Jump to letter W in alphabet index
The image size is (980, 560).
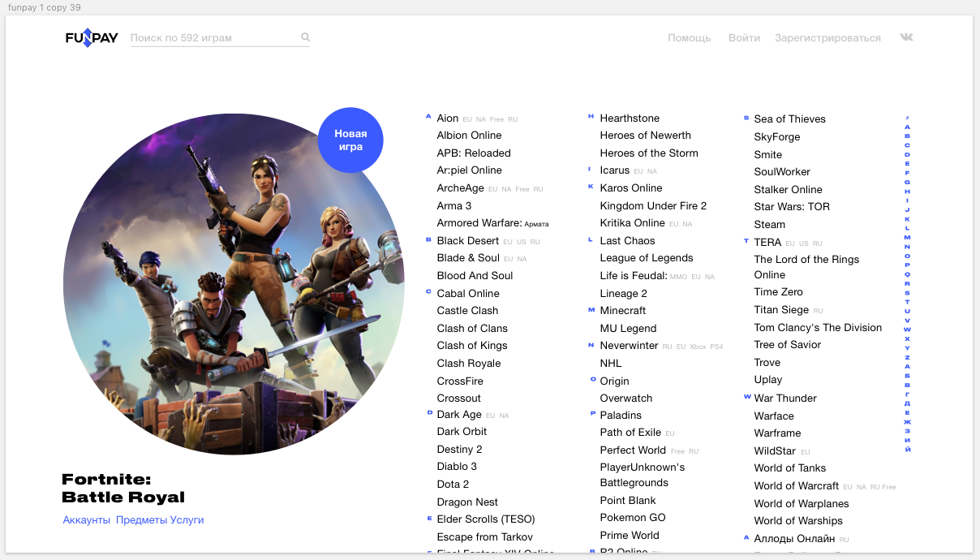pos(907,330)
